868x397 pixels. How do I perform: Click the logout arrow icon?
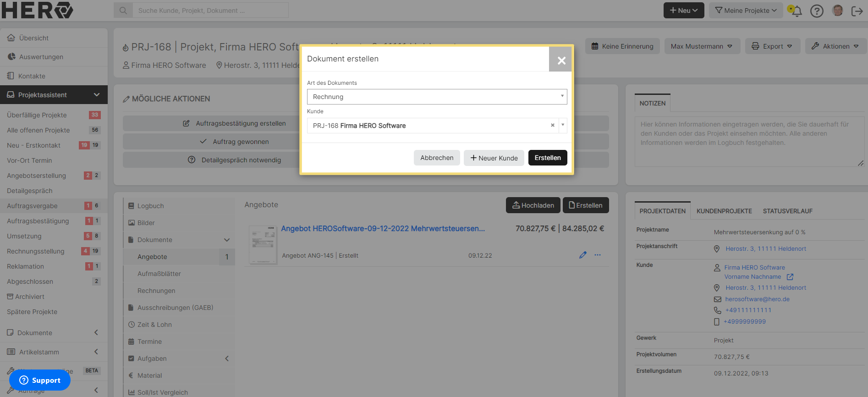857,11
